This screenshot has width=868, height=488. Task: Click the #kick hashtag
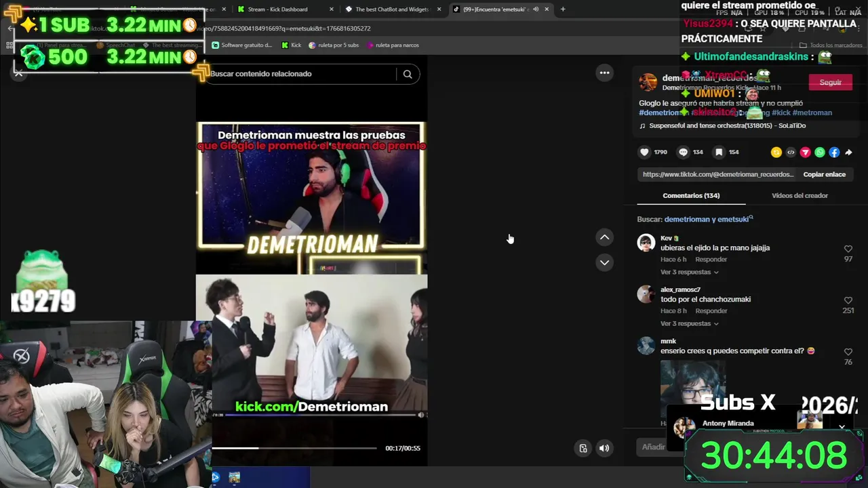pos(781,113)
